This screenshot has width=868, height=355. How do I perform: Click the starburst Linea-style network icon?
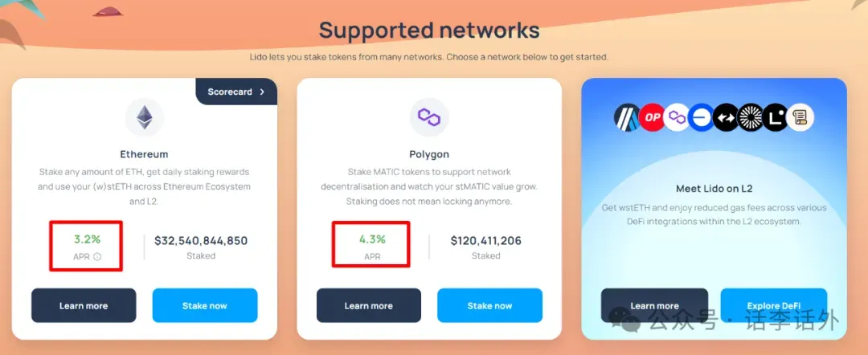[751, 117]
